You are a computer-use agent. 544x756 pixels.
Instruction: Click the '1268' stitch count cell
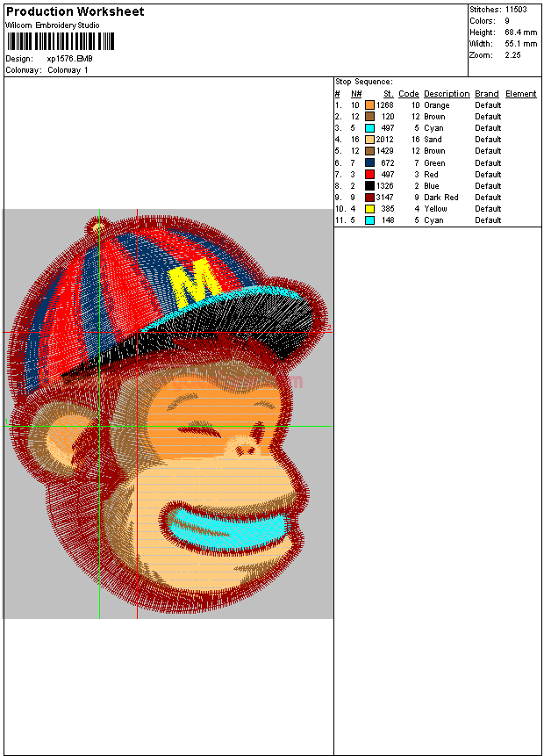tap(385, 105)
